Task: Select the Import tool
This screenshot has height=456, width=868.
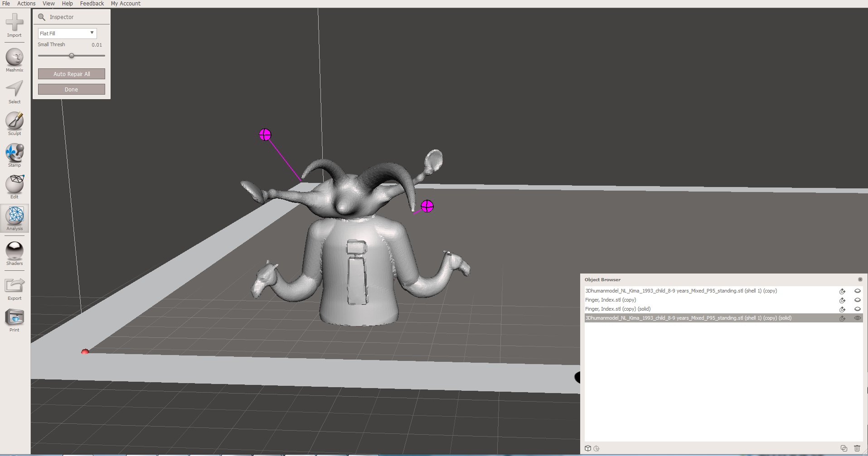Action: tap(14, 22)
